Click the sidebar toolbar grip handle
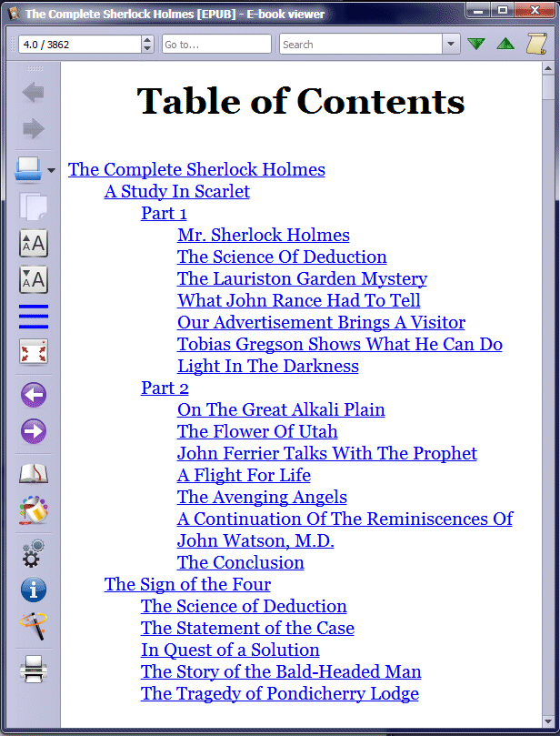Screen dimensions: 560x736 tap(34, 68)
